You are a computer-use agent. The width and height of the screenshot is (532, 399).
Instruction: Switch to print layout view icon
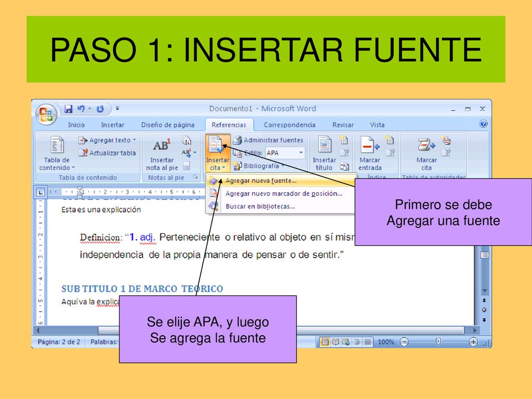[325, 342]
